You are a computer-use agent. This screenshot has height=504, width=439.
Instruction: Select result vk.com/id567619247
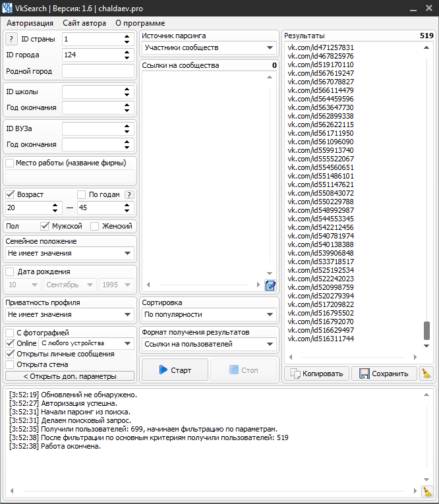[320, 73]
